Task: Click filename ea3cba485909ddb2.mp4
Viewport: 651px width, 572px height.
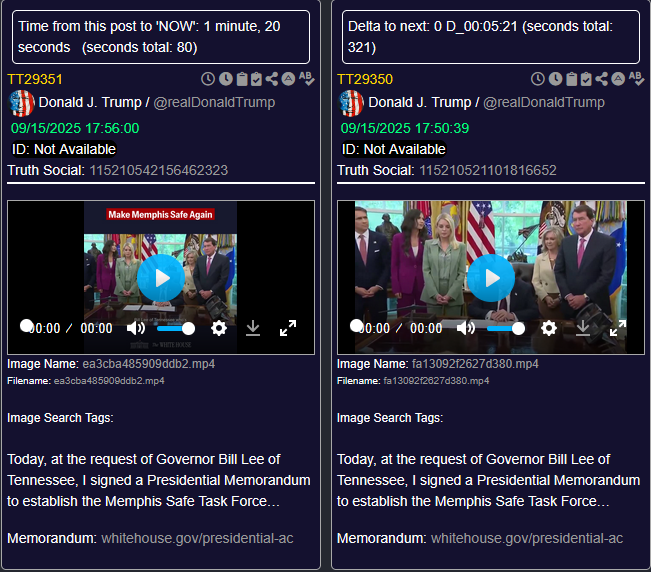Action: [109, 381]
